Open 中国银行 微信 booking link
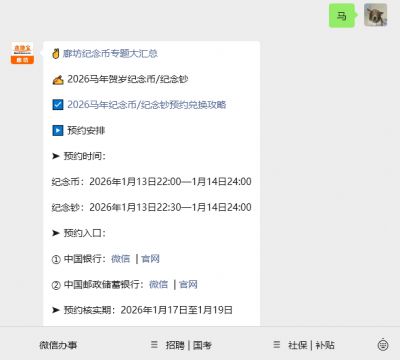 click(x=121, y=259)
